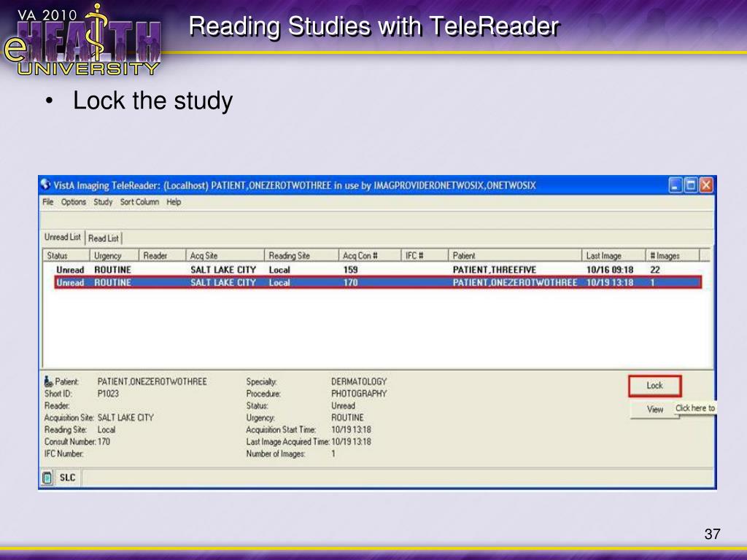This screenshot has width=747, height=560.
Task: Open the Help menu
Action: pyautogui.click(x=174, y=202)
